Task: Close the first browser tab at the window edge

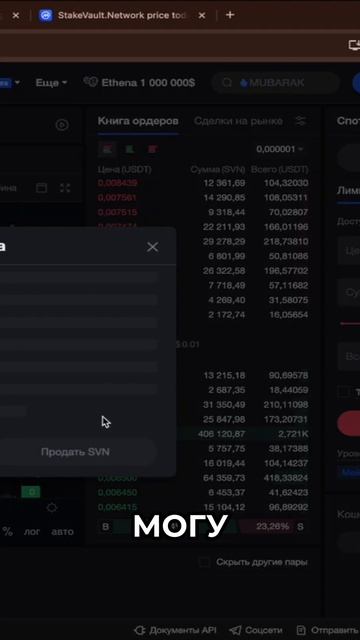Action: coord(16,16)
